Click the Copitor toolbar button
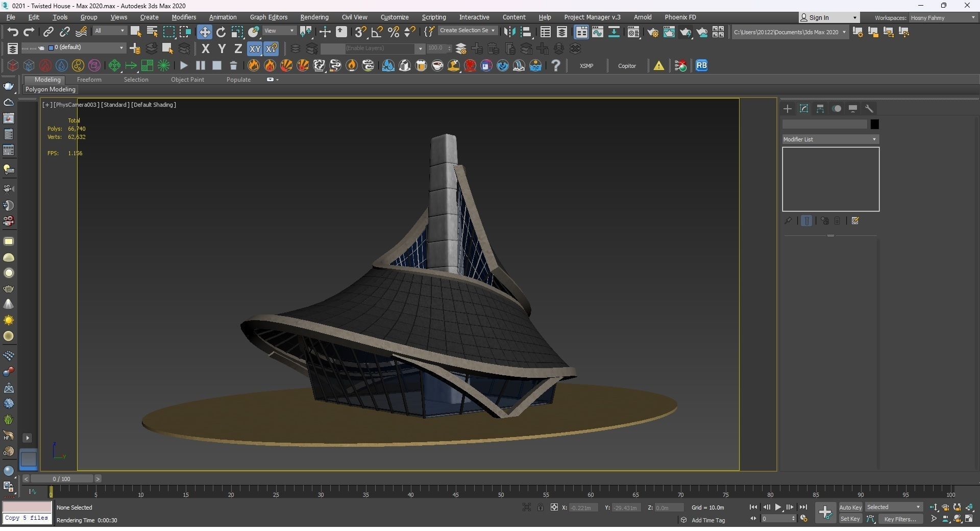The width and height of the screenshot is (980, 531). [x=627, y=66]
